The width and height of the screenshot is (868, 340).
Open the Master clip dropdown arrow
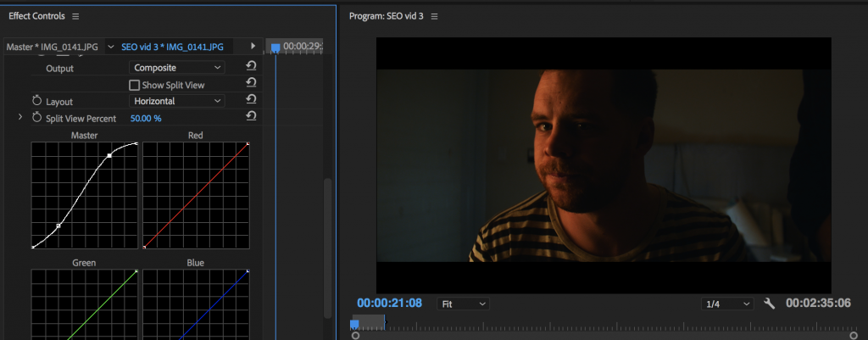click(112, 47)
